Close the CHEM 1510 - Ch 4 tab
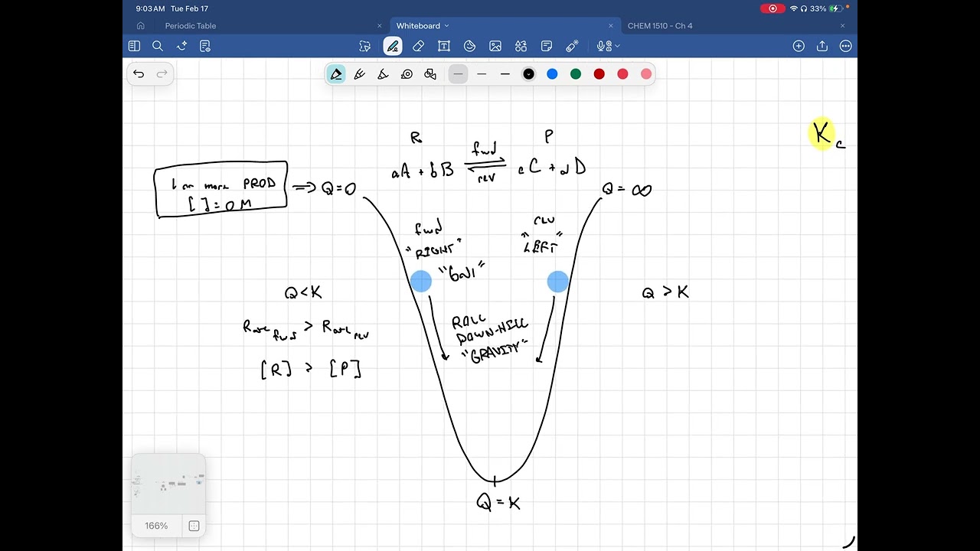Screen dimensions: 980x551 (842, 26)
